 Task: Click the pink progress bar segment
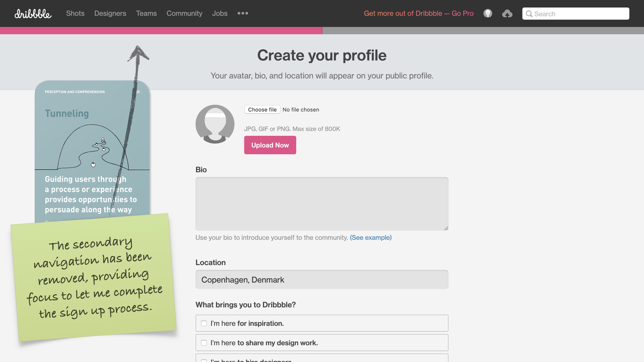point(161,31)
